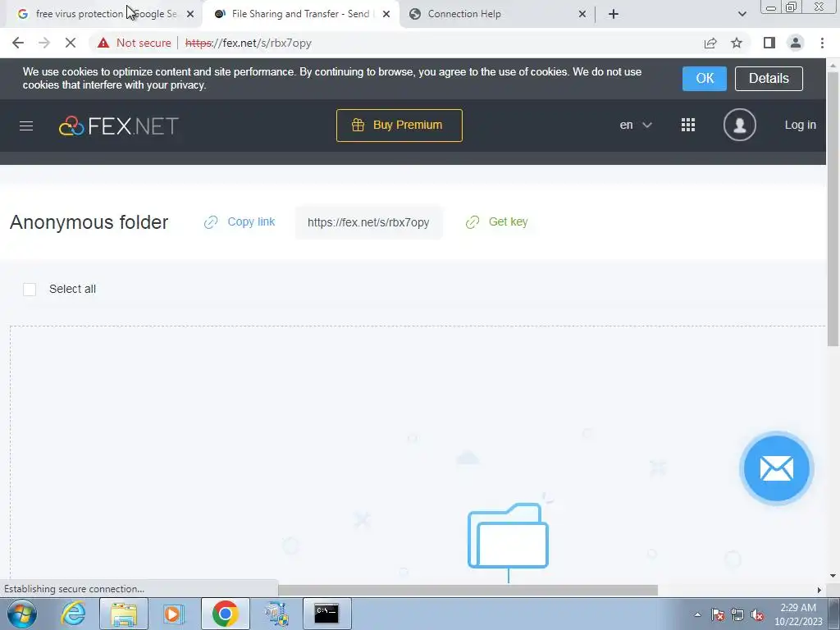Close the Connection Help tab
The image size is (840, 630).
pyautogui.click(x=582, y=14)
